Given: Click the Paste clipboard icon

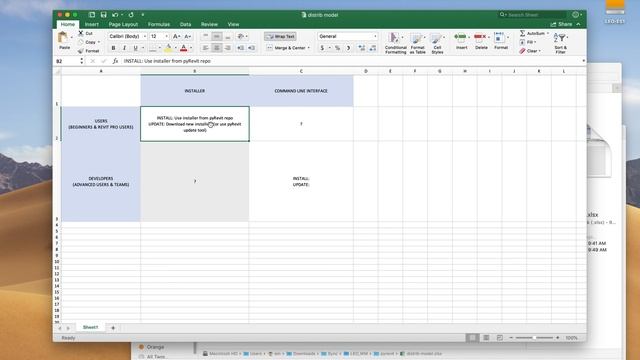Looking at the screenshot, I should click(63, 38).
